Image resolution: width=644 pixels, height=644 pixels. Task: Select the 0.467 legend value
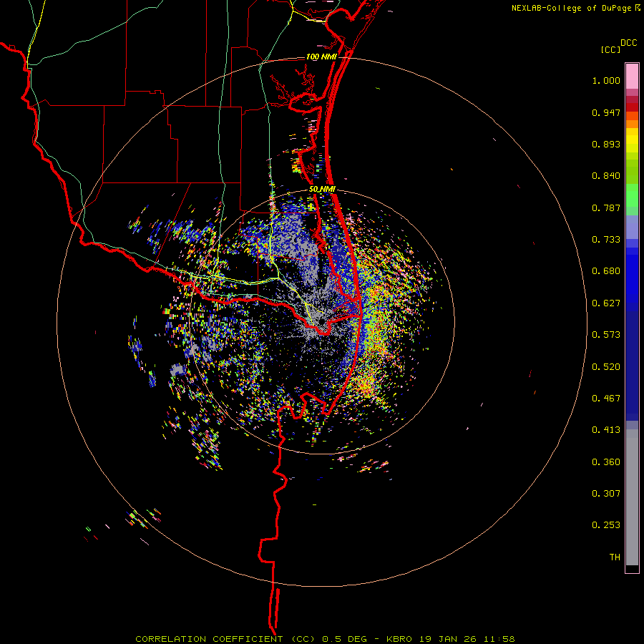tap(606, 399)
